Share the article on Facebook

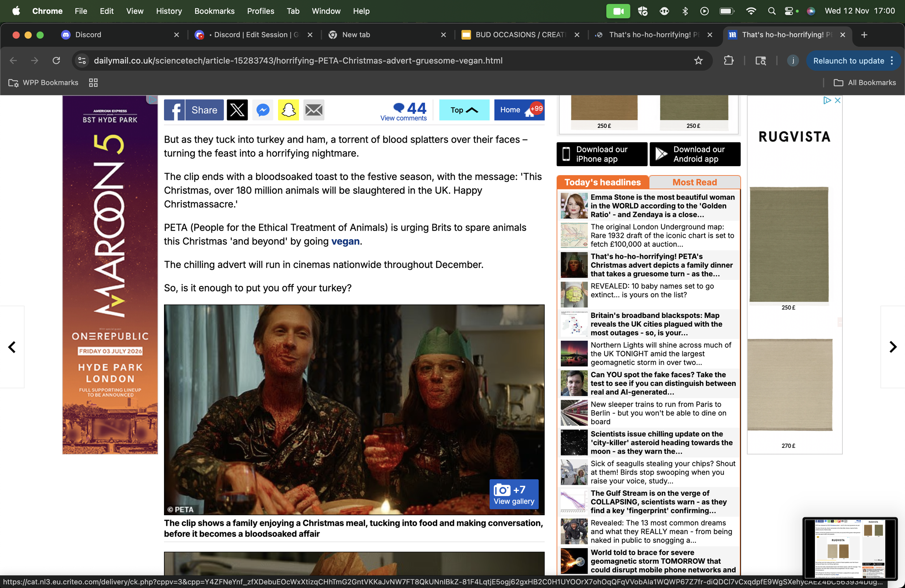click(x=193, y=110)
